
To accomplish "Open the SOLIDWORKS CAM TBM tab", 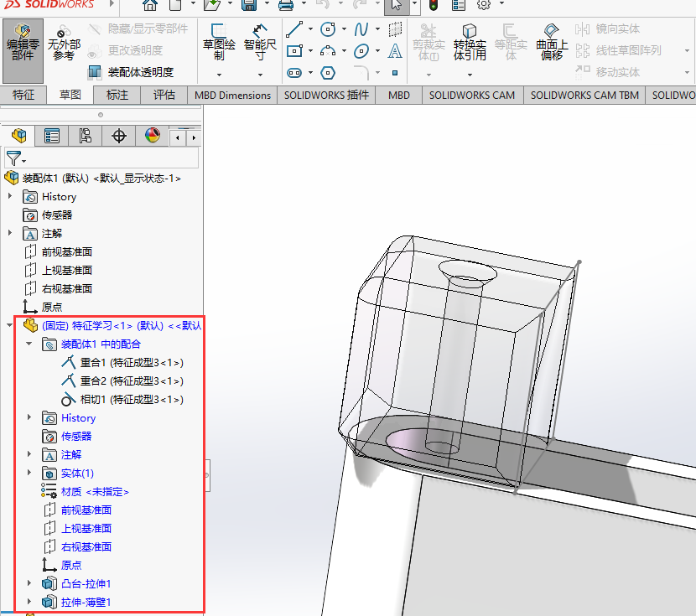I will 584,95.
